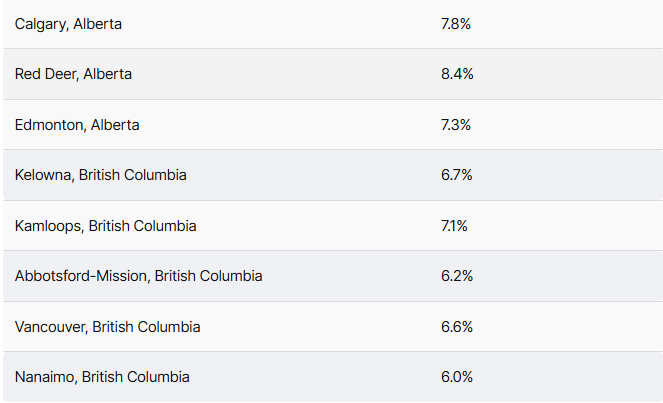
Task: Click the Edmonton, Alberta cell
Action: coord(77,125)
